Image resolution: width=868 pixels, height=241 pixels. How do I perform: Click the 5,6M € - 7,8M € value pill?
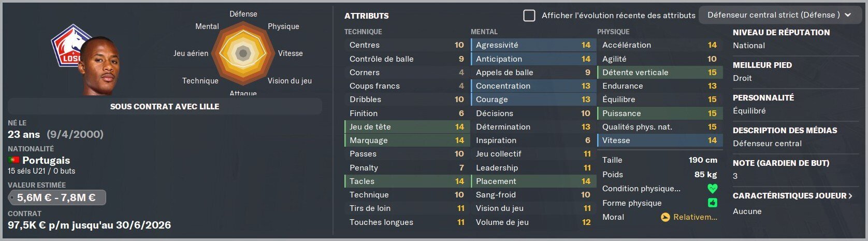pyautogui.click(x=57, y=197)
